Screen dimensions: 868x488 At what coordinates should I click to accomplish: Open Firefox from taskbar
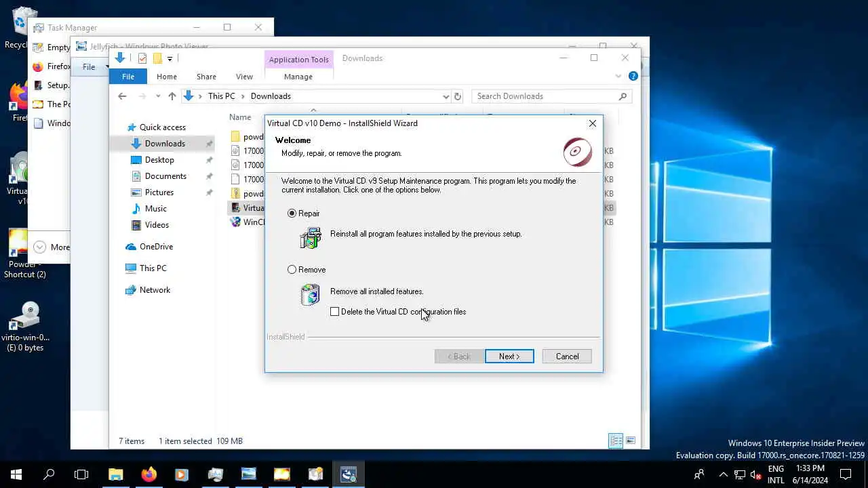pyautogui.click(x=149, y=474)
